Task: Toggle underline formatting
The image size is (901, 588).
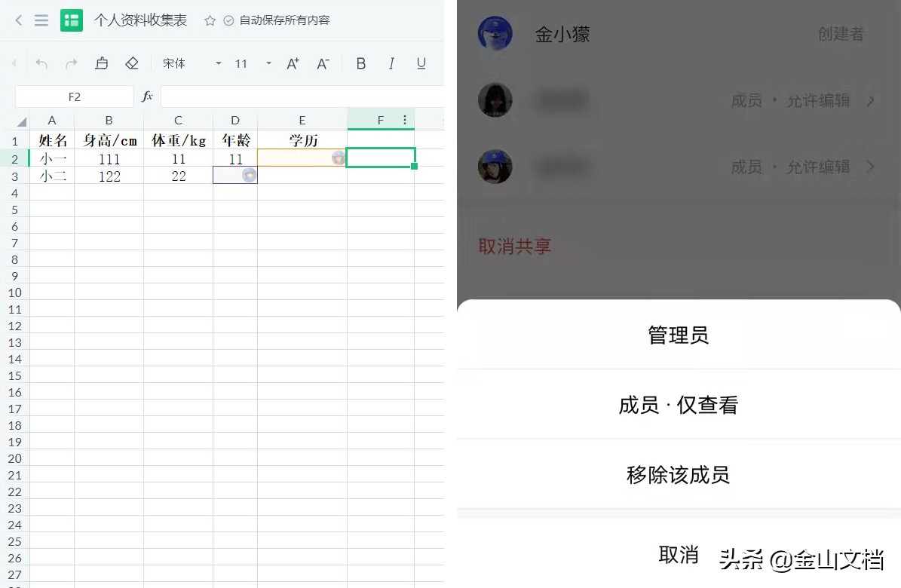Action: [421, 63]
